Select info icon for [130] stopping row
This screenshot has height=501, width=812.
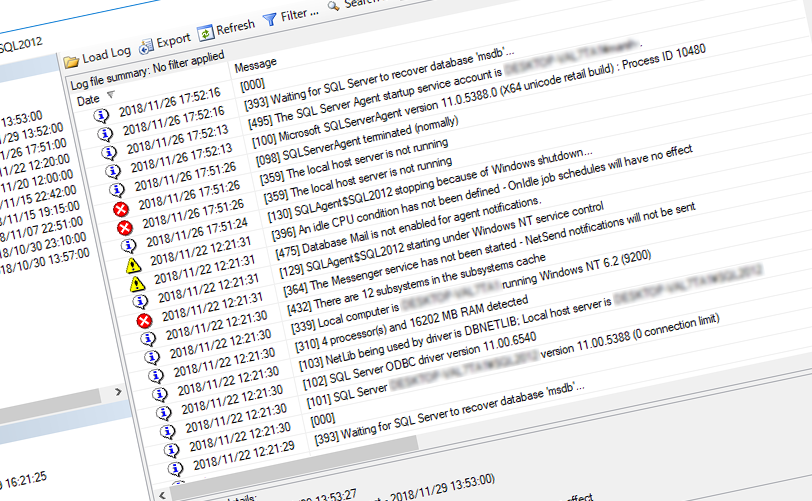coord(128,246)
